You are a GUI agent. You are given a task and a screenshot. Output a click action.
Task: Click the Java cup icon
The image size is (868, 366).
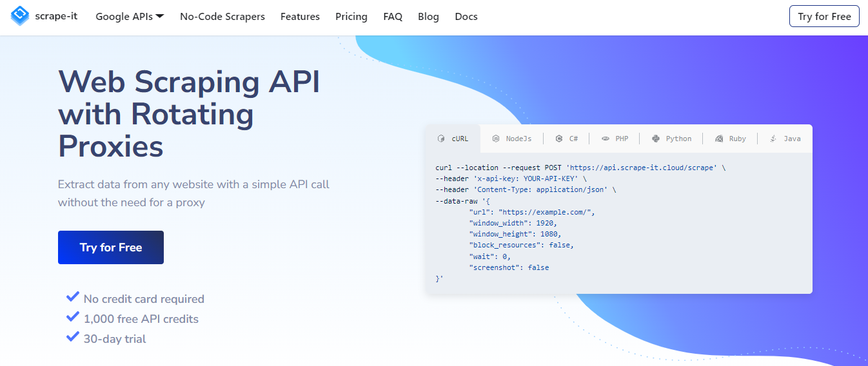click(773, 139)
